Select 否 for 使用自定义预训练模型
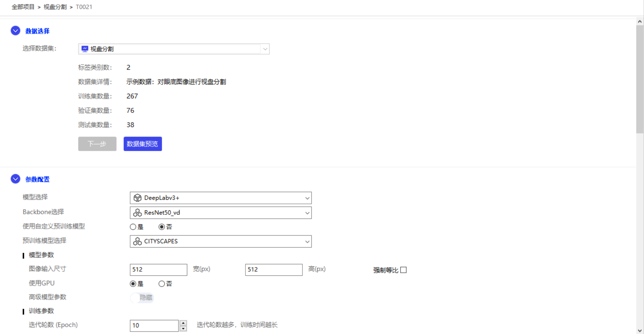This screenshot has width=644, height=334. (162, 227)
